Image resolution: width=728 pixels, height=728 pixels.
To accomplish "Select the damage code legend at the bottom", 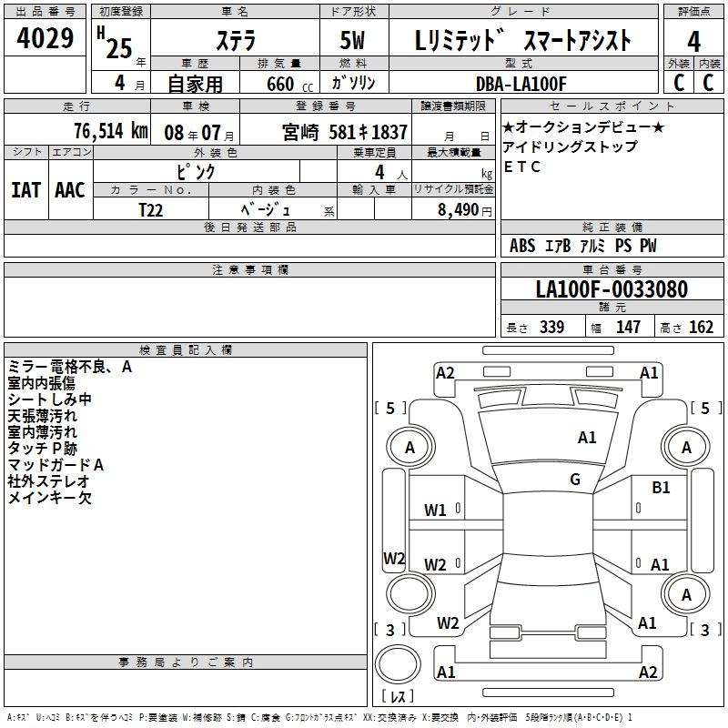I will click(319, 717).
